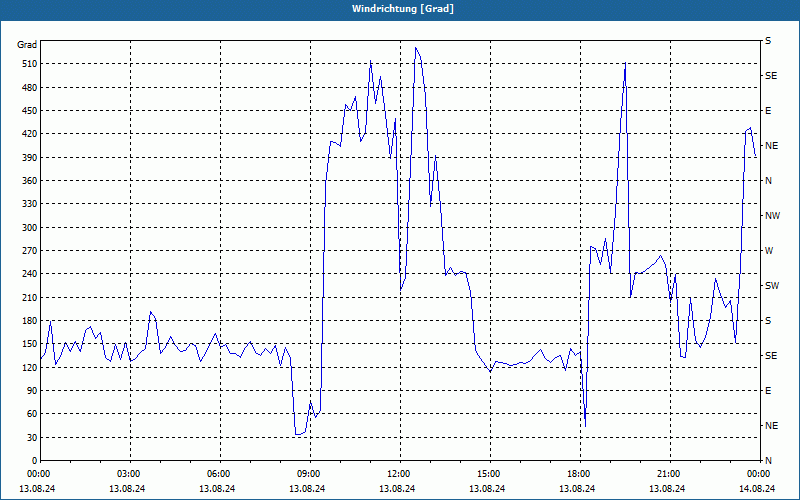Click the 180 y-axis value
800x500 pixels.
click(30, 321)
